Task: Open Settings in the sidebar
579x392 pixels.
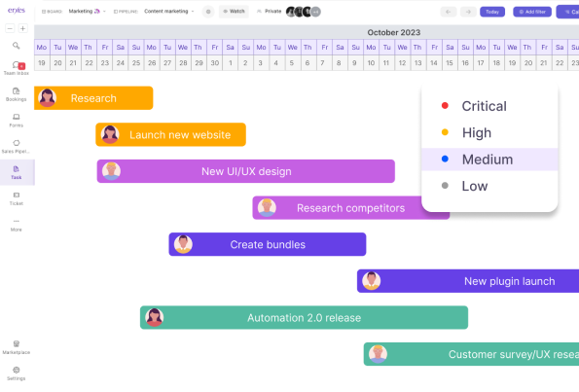Action: (17, 374)
